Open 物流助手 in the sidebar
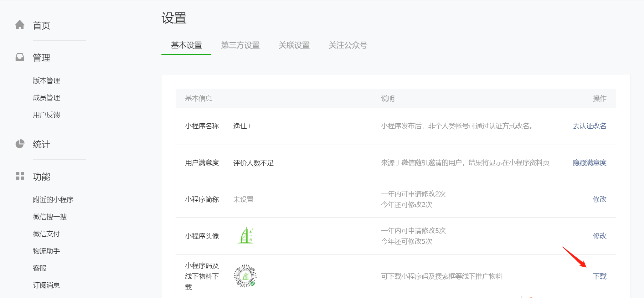 [x=46, y=251]
